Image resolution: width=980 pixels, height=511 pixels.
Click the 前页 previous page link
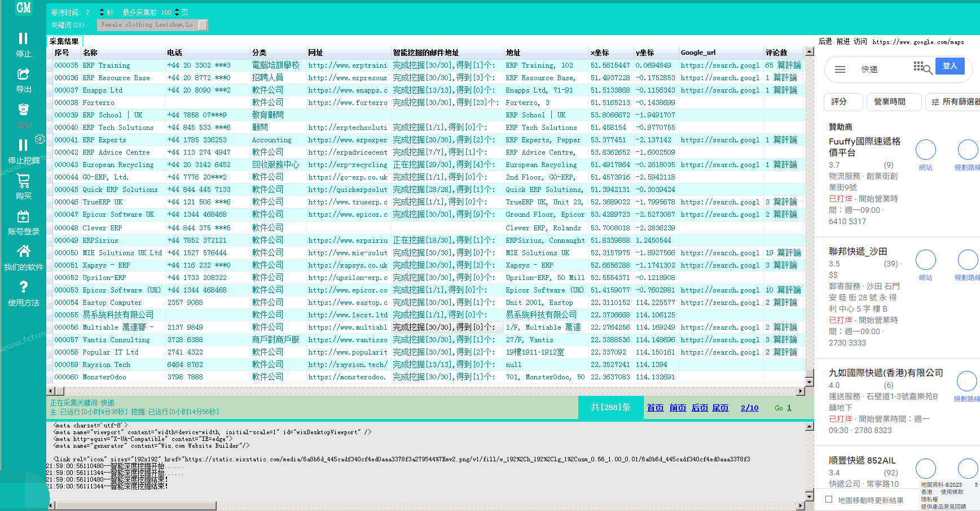(678, 408)
